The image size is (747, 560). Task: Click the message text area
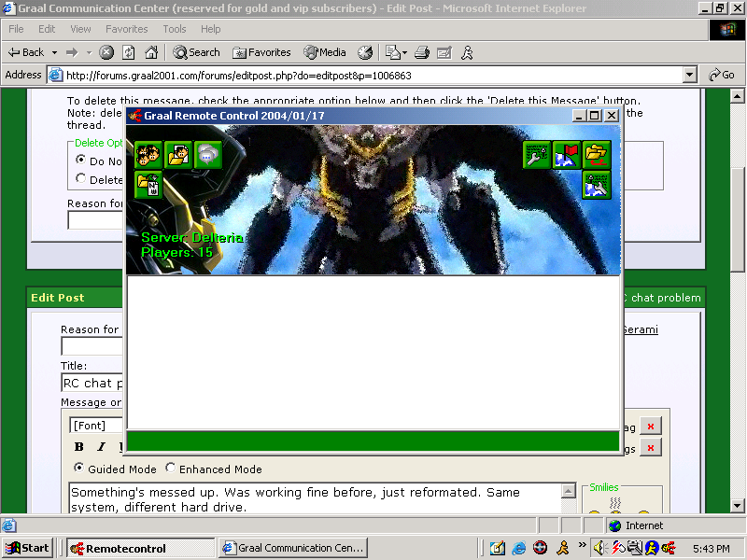click(x=316, y=498)
